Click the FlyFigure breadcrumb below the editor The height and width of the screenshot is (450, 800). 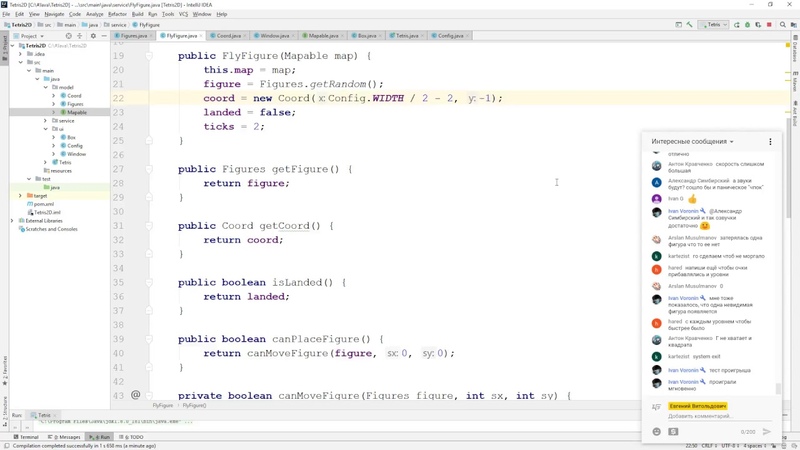(x=162, y=405)
